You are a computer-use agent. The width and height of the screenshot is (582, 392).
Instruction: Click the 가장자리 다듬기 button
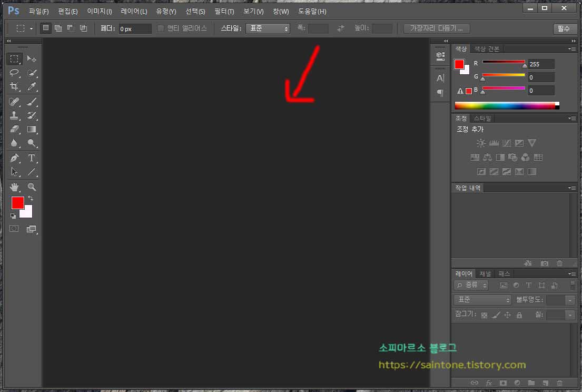[437, 28]
